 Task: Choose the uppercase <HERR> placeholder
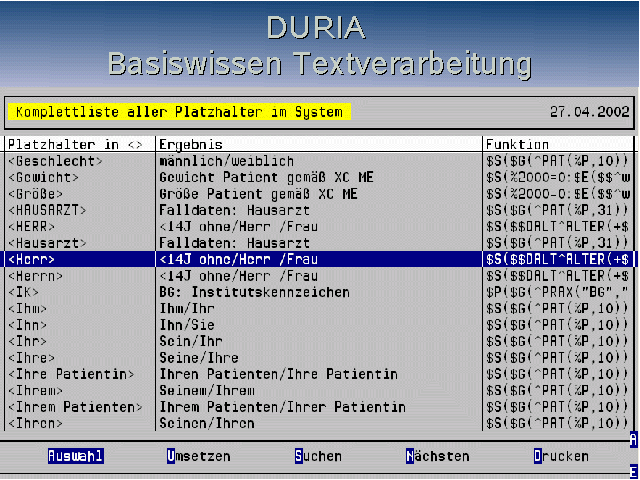(x=31, y=227)
